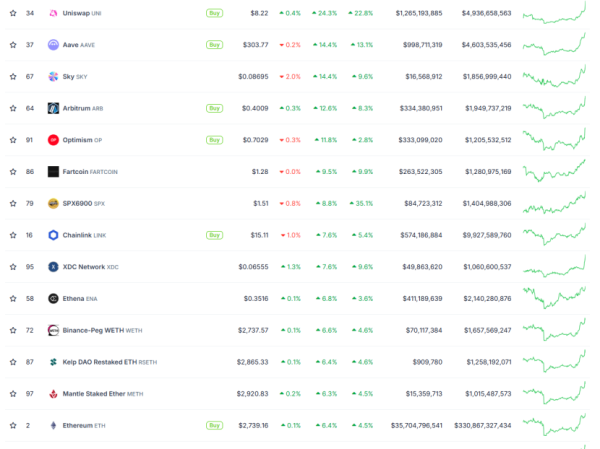Go to Kelp DAO Restaked ETH link
The width and height of the screenshot is (600, 449).
pyautogui.click(x=110, y=362)
